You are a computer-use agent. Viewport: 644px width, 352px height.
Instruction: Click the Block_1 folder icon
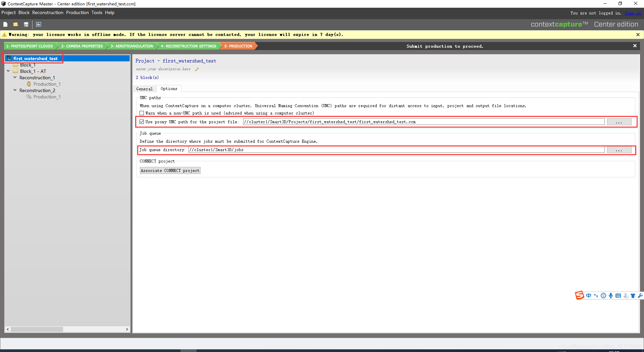pyautogui.click(x=15, y=65)
